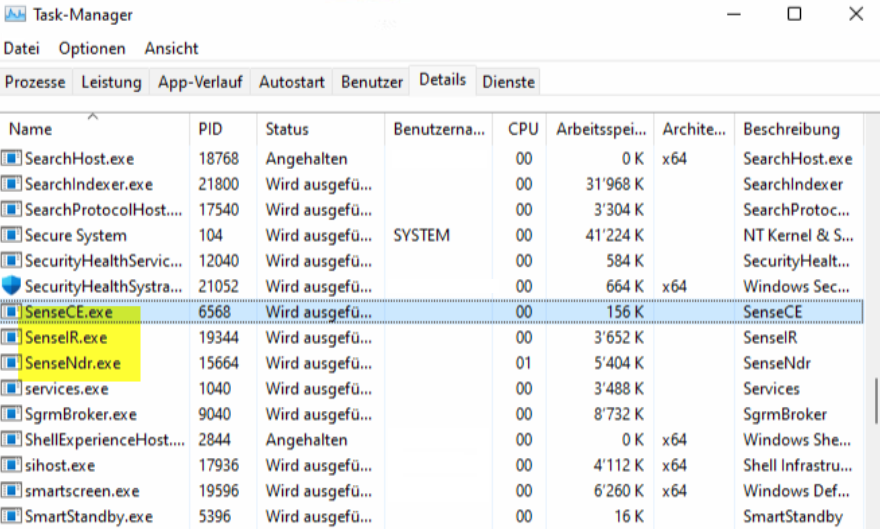Switch to the Autostart tab
The image size is (880, 529).
291,82
